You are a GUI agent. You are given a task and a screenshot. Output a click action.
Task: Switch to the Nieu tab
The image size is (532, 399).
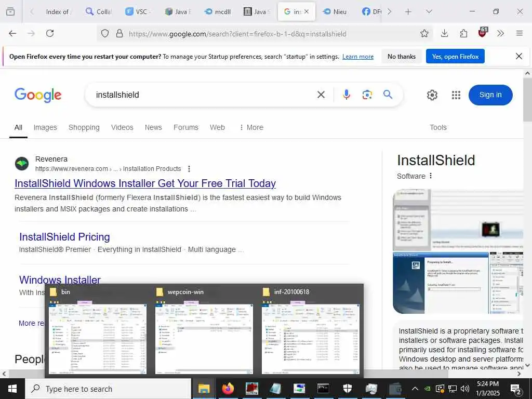[x=335, y=12]
